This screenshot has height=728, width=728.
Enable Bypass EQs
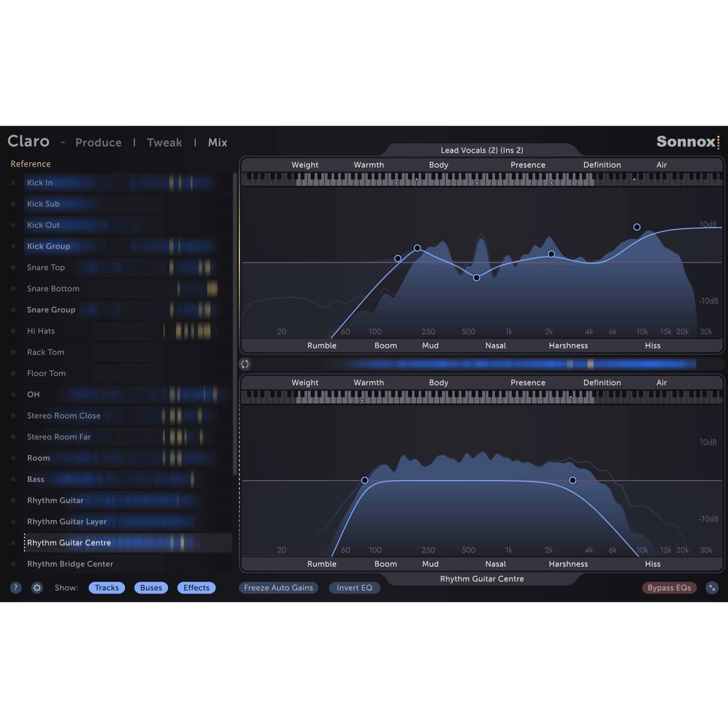tap(669, 587)
